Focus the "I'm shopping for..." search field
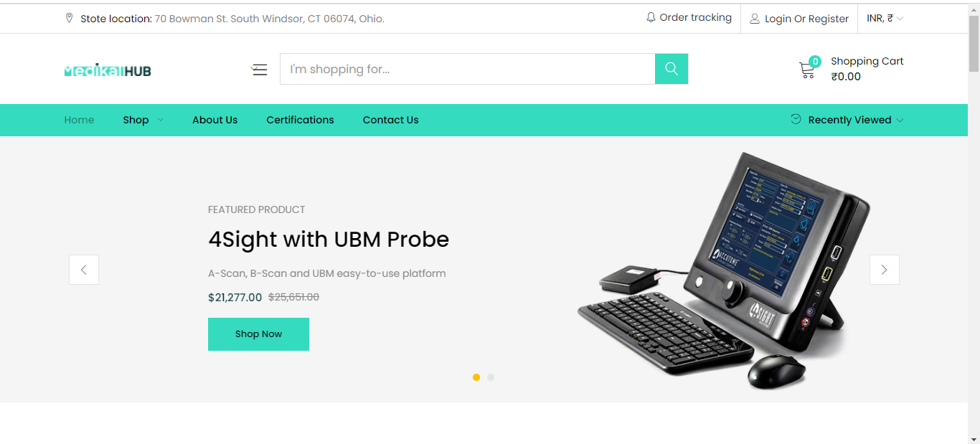 pyautogui.click(x=467, y=69)
